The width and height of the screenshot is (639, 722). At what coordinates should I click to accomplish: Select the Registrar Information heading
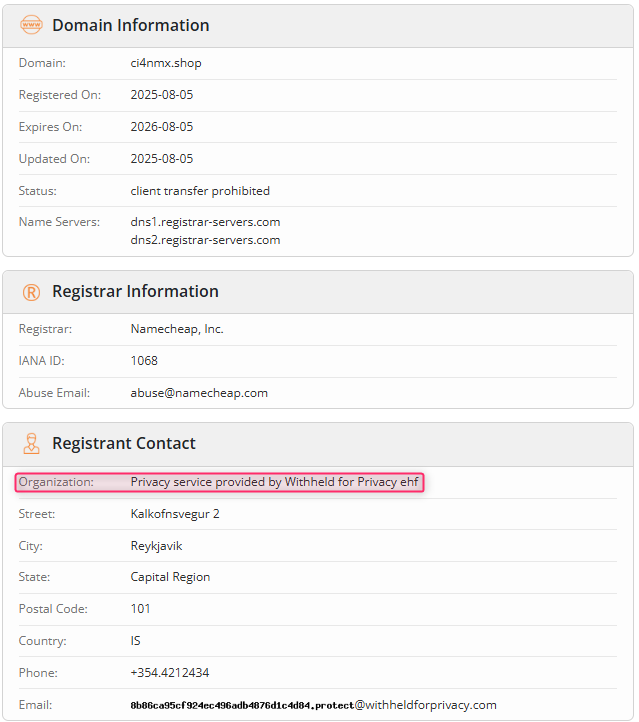pyautogui.click(x=135, y=291)
